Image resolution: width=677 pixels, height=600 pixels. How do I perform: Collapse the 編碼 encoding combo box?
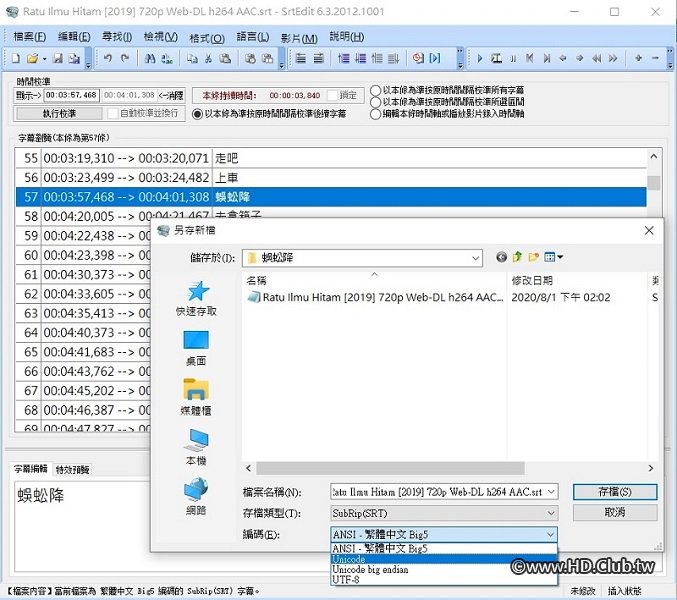point(550,534)
